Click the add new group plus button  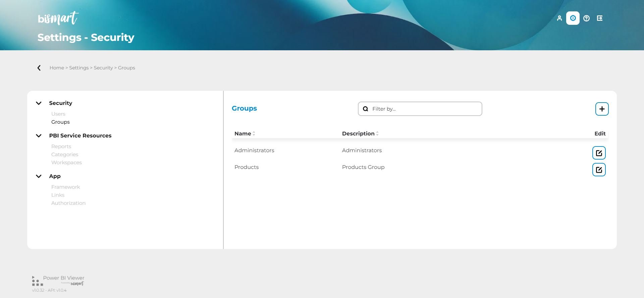(x=602, y=109)
